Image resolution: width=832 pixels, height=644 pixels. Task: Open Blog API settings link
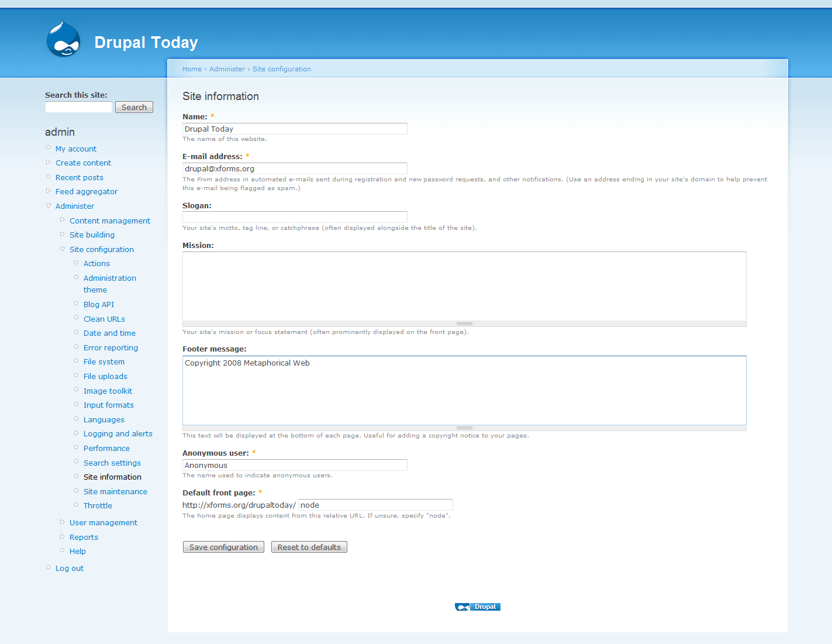[x=99, y=304]
